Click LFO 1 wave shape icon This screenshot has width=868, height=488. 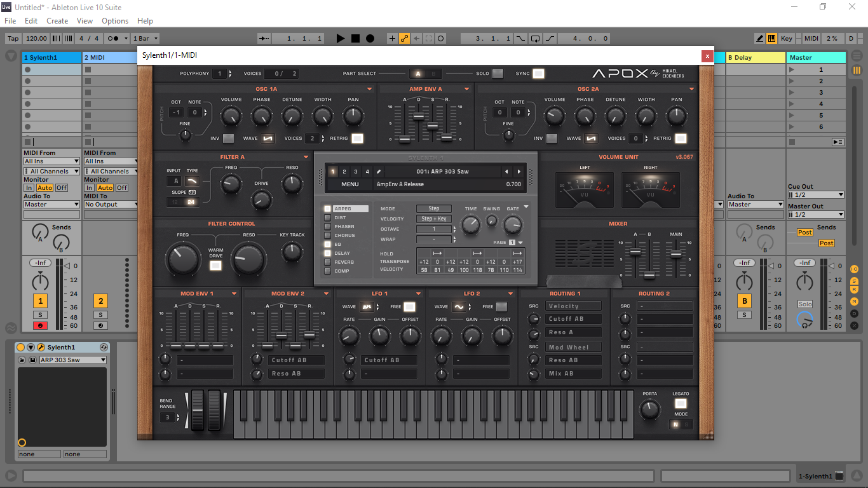tap(367, 307)
